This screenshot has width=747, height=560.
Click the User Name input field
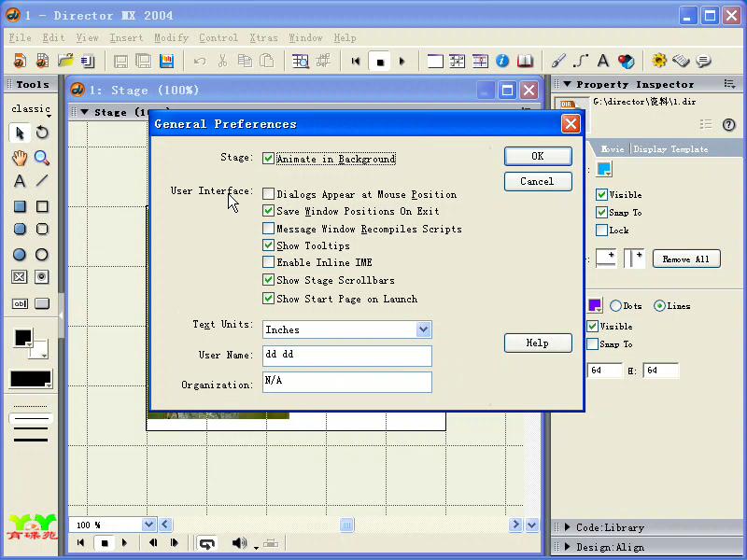(346, 356)
